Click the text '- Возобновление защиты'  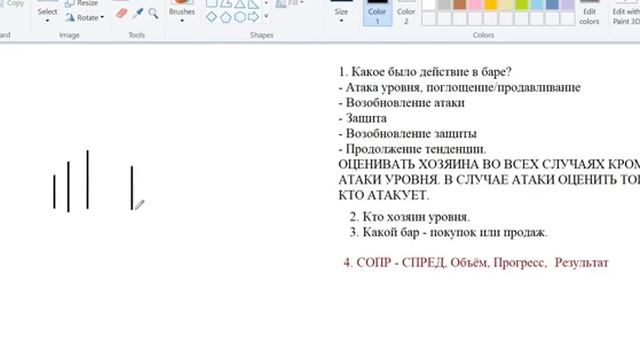(407, 133)
